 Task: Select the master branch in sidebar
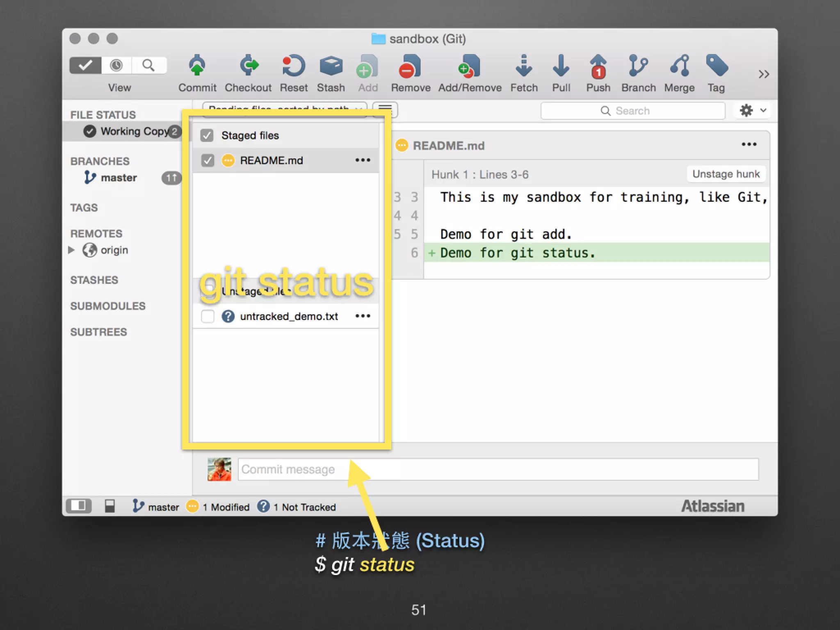119,178
